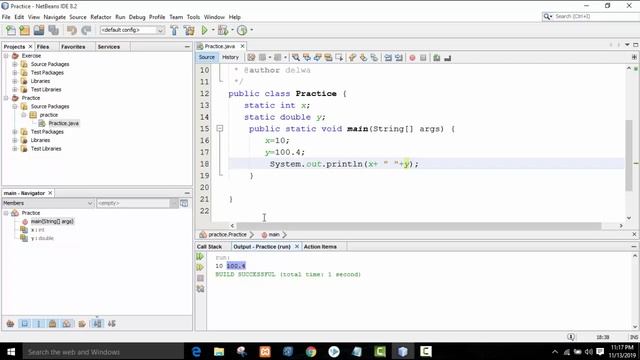Click the Profile Project toolbar icon
640x360 pixels.
click(242, 30)
